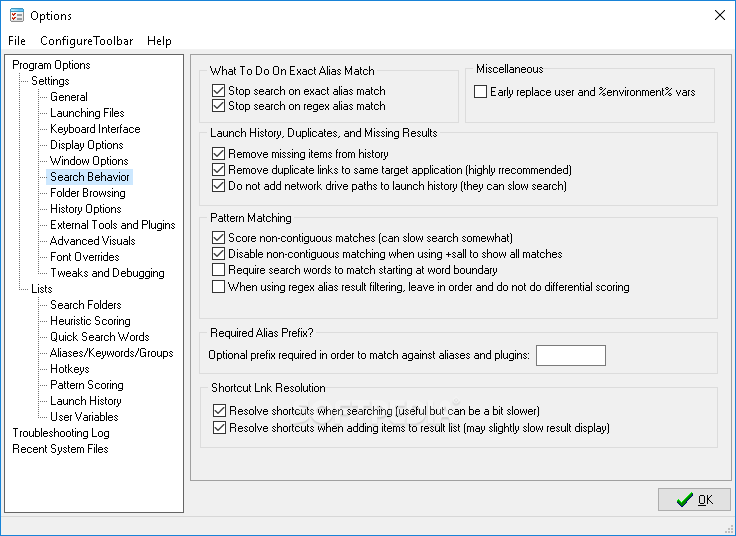Viewport: 736px width, 536px height.
Task: Open Launch History list
Action: pyautogui.click(x=85, y=401)
